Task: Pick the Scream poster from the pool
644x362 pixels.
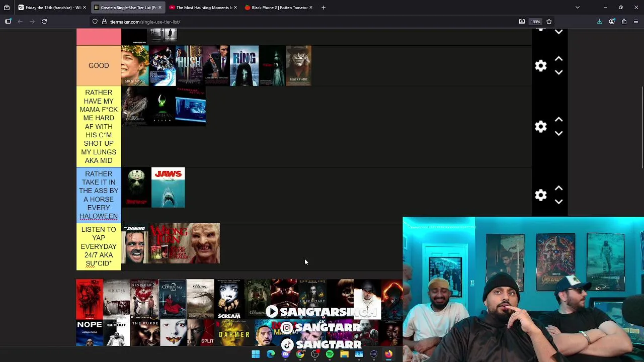Action: 228,299
